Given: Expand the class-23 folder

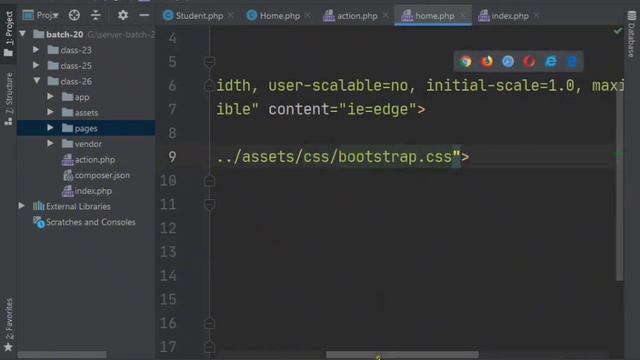Looking at the screenshot, I should click(x=36, y=49).
